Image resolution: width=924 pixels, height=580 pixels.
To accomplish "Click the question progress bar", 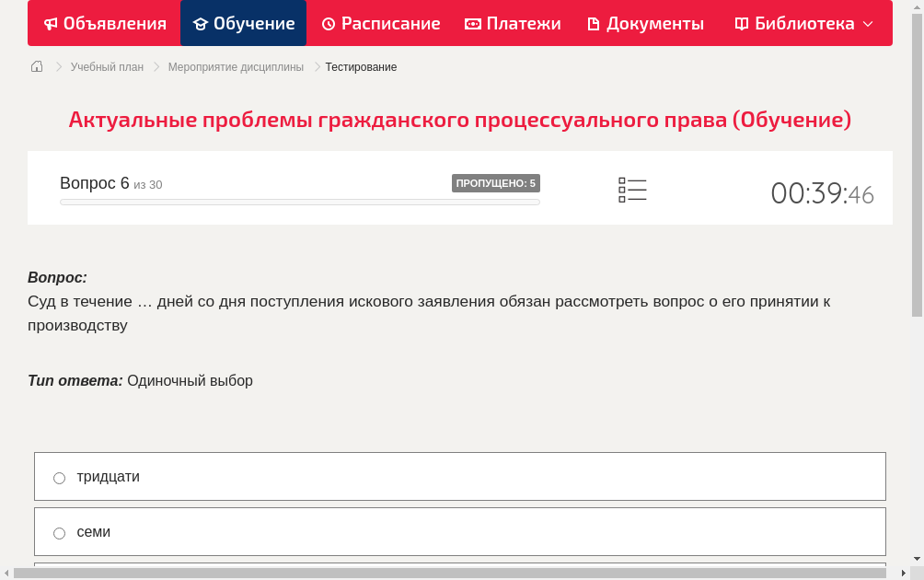I will pos(299,202).
